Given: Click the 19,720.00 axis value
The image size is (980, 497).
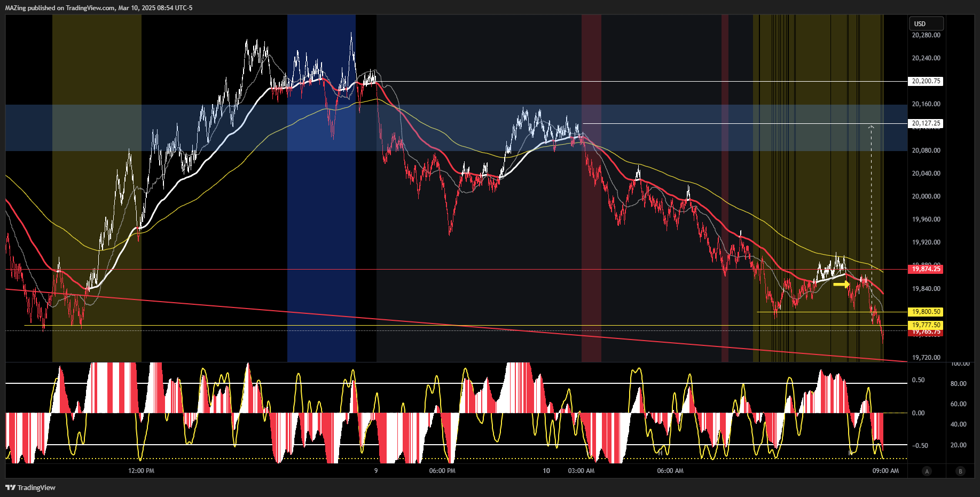Looking at the screenshot, I should click(x=926, y=358).
